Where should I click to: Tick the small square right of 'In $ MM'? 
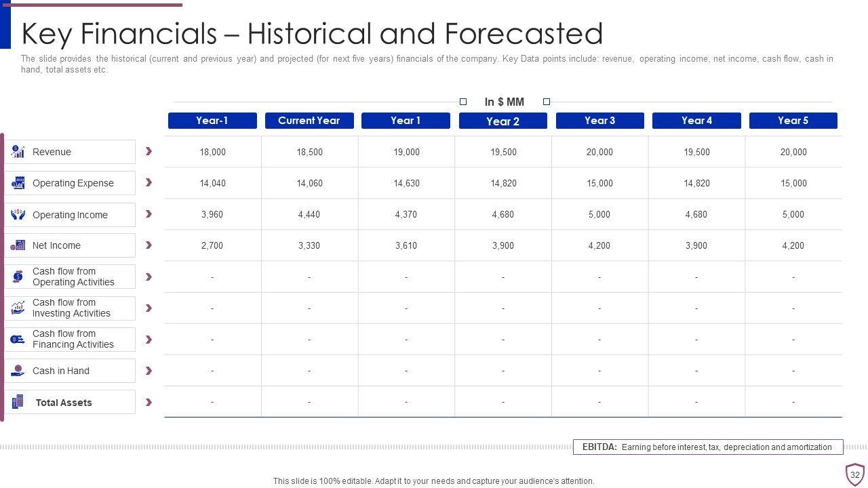[x=547, y=102]
